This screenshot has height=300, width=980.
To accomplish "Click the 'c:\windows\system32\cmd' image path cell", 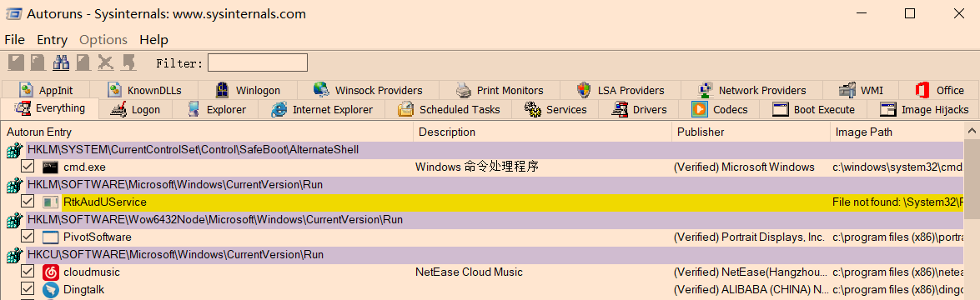I will [897, 167].
